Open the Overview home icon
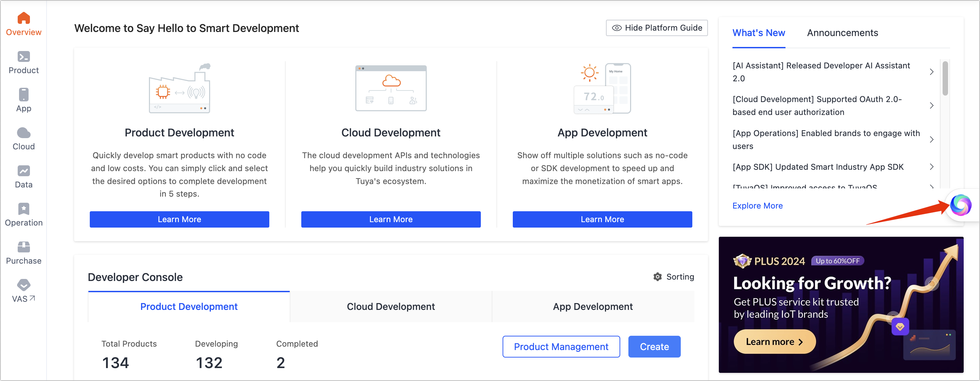980x381 pixels. 23,18
